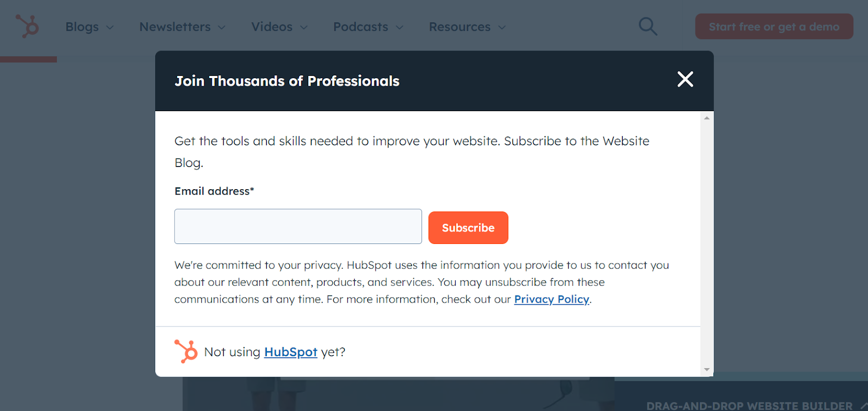868x411 pixels.
Task: Open the Privacy Policy link
Action: pyautogui.click(x=551, y=299)
